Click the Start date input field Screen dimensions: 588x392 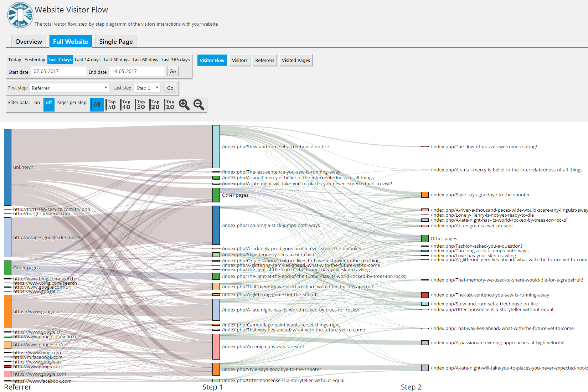coord(59,71)
